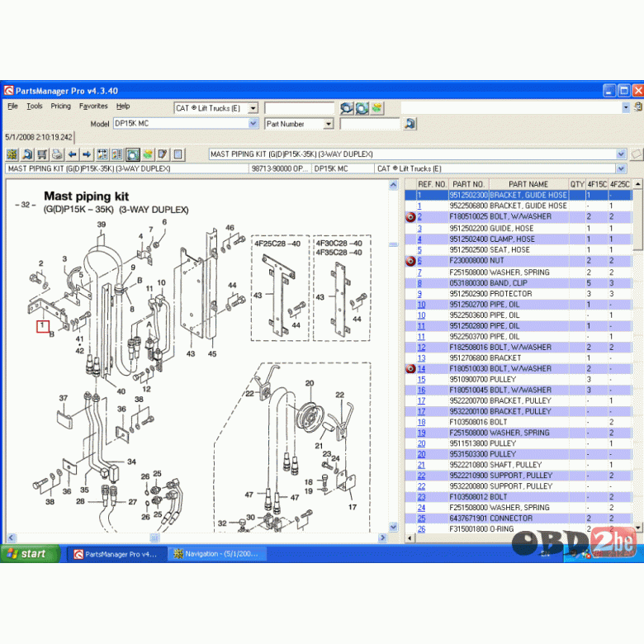Click diagram horizontal scrollbar right arrow

[382, 537]
